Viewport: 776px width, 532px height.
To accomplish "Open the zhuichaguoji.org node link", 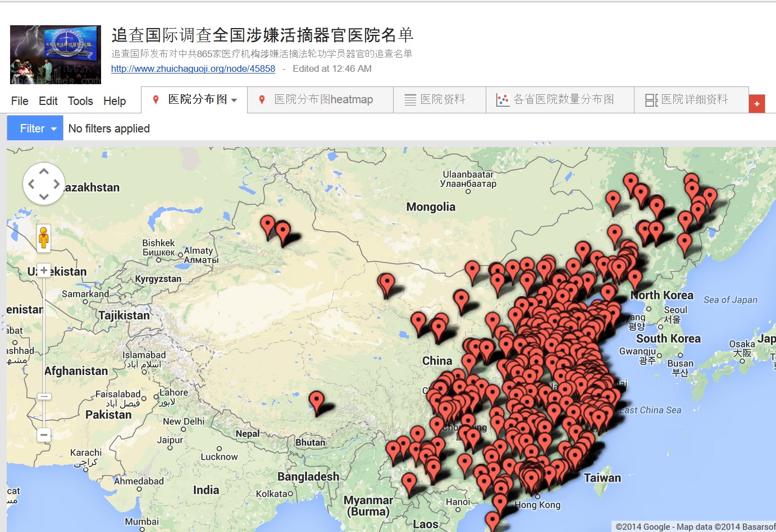I will point(193,69).
